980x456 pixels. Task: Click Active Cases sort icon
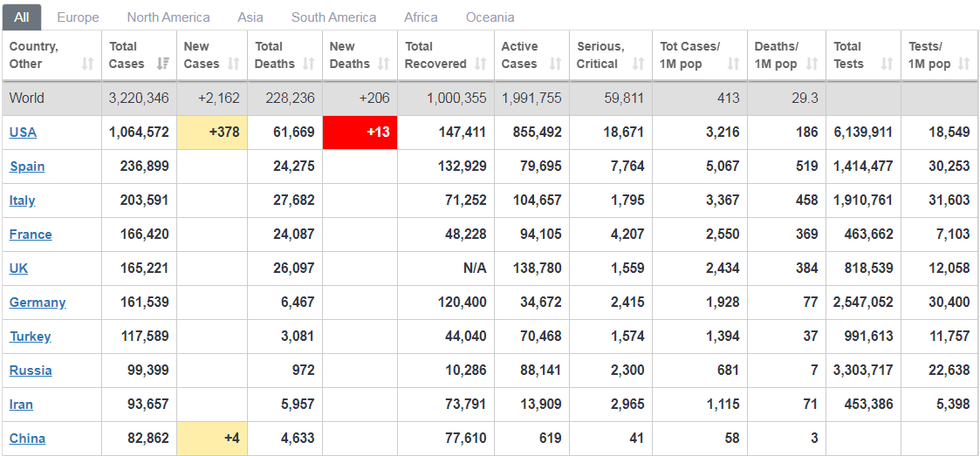tap(556, 64)
